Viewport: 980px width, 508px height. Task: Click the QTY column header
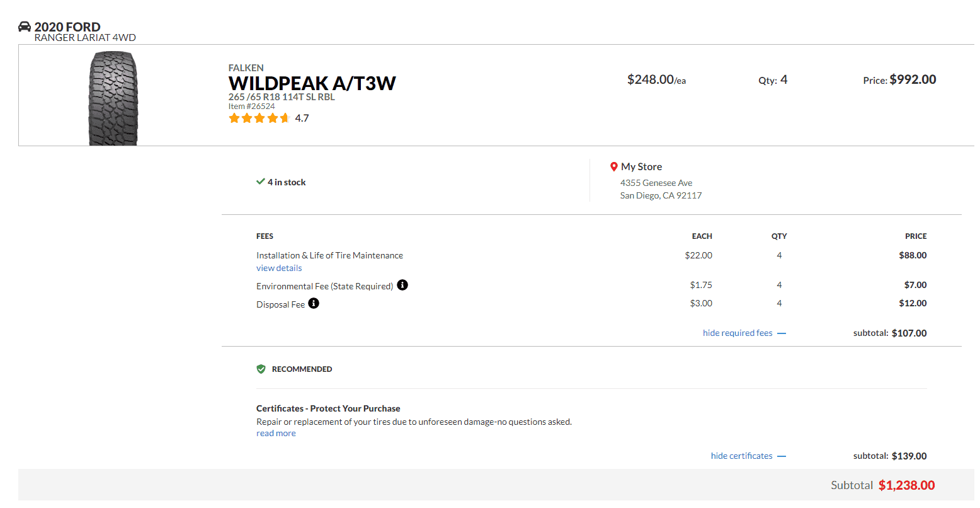pyautogui.click(x=779, y=236)
